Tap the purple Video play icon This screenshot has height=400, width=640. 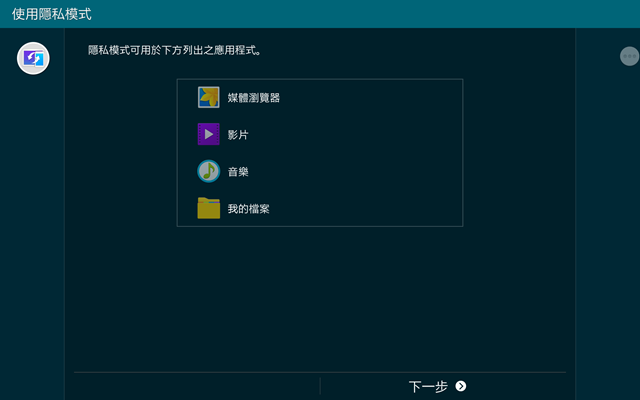point(209,134)
